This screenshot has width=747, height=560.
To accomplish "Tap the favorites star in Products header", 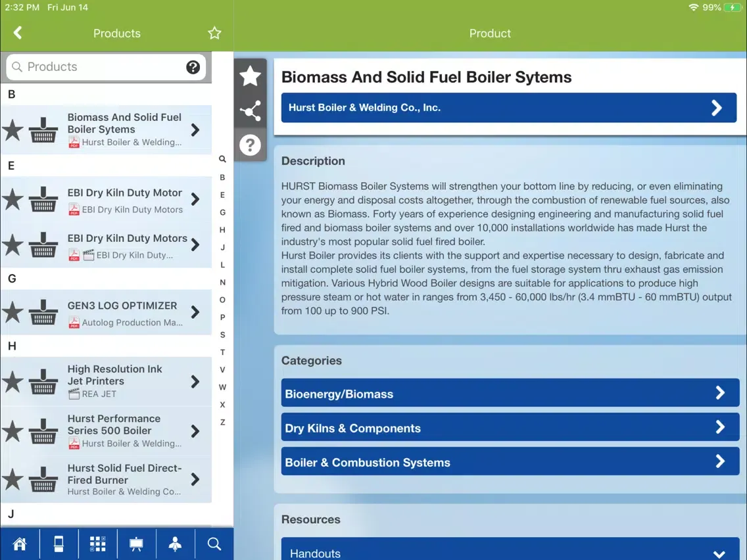I will pos(214,33).
